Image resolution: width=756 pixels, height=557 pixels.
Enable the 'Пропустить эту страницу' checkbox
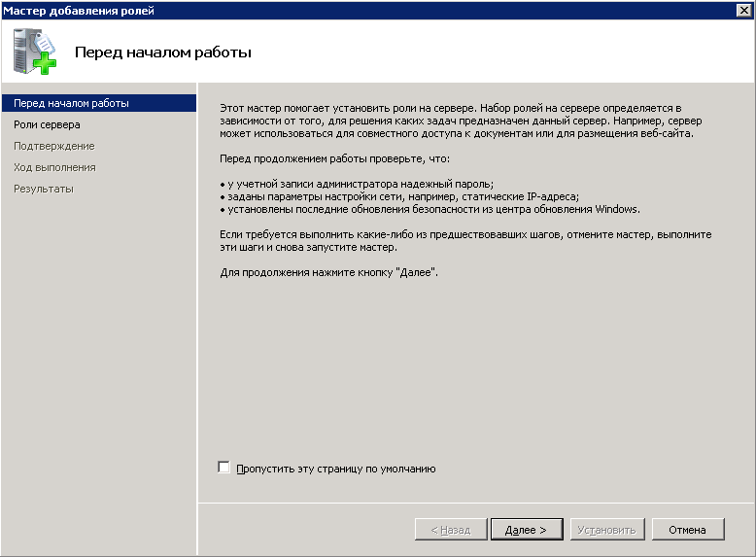pyautogui.click(x=224, y=468)
